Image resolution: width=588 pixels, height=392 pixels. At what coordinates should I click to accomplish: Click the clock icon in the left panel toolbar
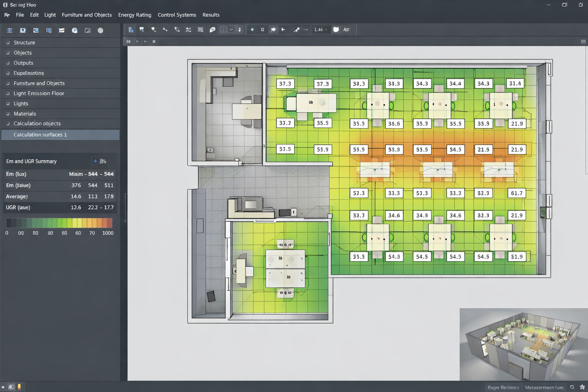coord(75,30)
